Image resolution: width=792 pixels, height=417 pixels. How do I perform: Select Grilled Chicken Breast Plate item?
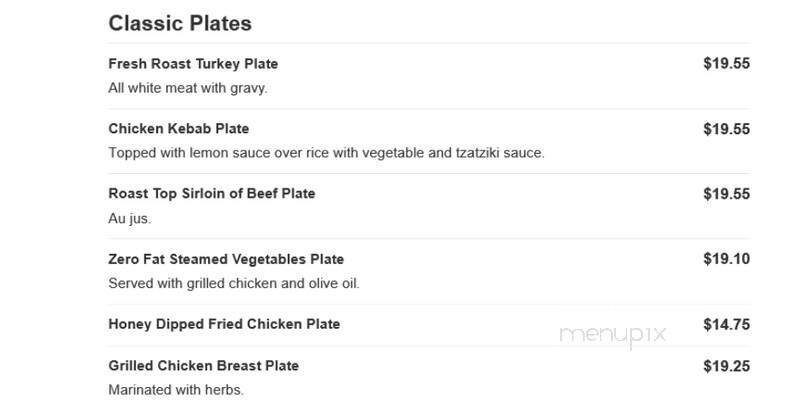[x=204, y=366]
